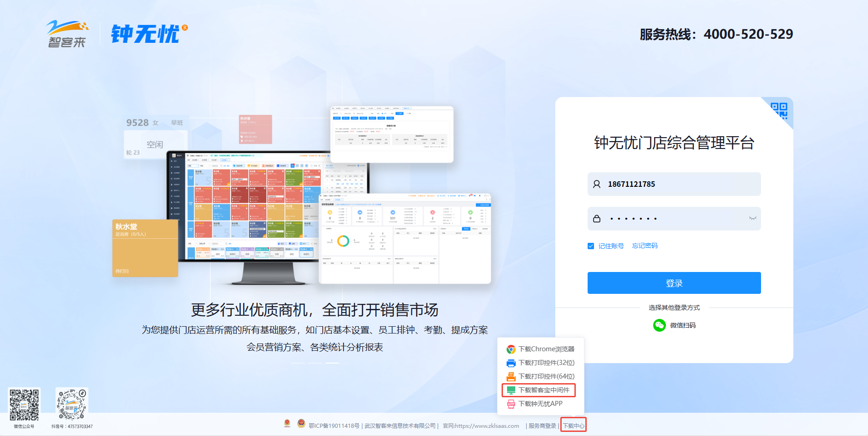This screenshot has height=436, width=868.
Task: Click the 钟无忧 brand logo
Action: [x=149, y=34]
